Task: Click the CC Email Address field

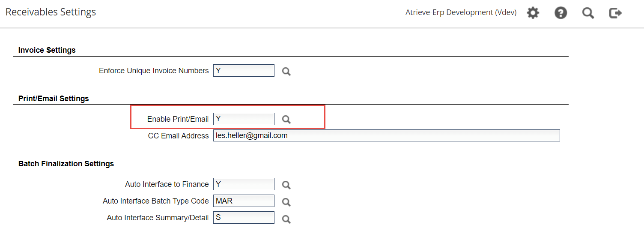Action: (386, 135)
